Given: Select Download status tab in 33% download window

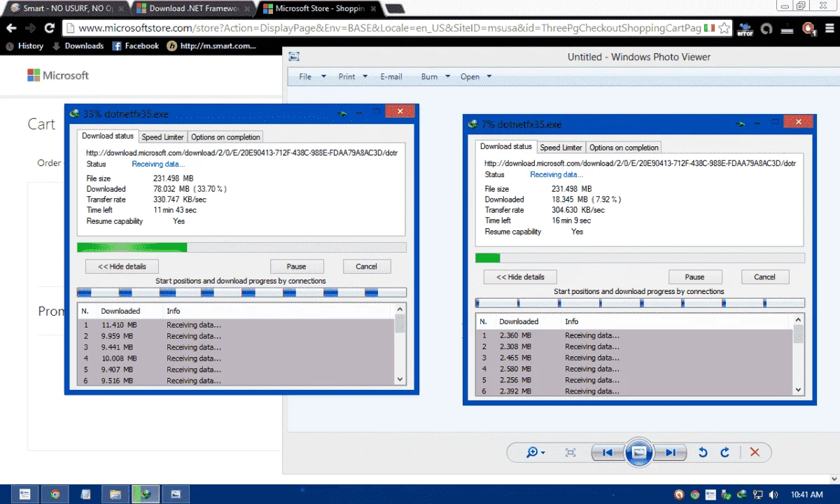Looking at the screenshot, I should tap(108, 136).
